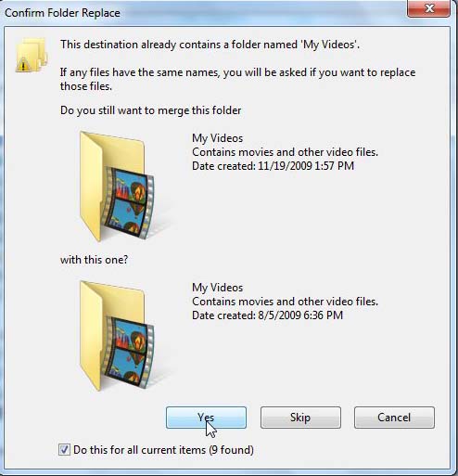The height and width of the screenshot is (476, 458).
Task: Confirm the merge with the Yes button
Action: tap(206, 418)
